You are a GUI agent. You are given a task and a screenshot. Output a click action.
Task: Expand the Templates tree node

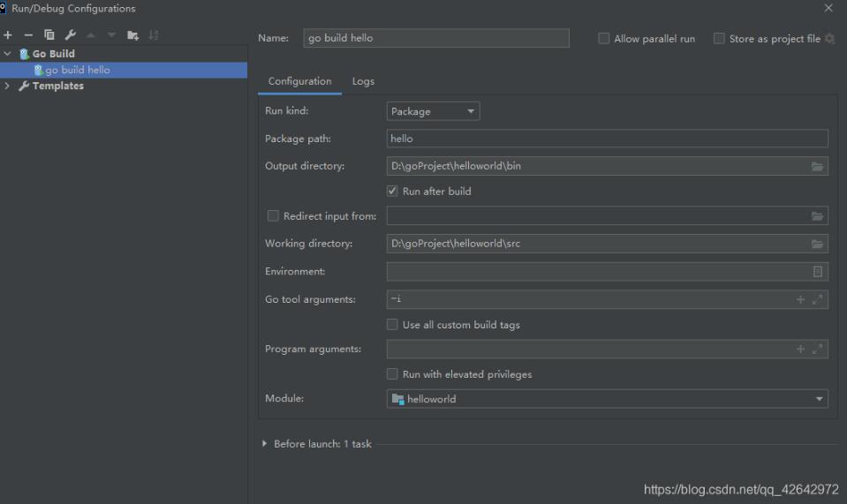pos(8,86)
